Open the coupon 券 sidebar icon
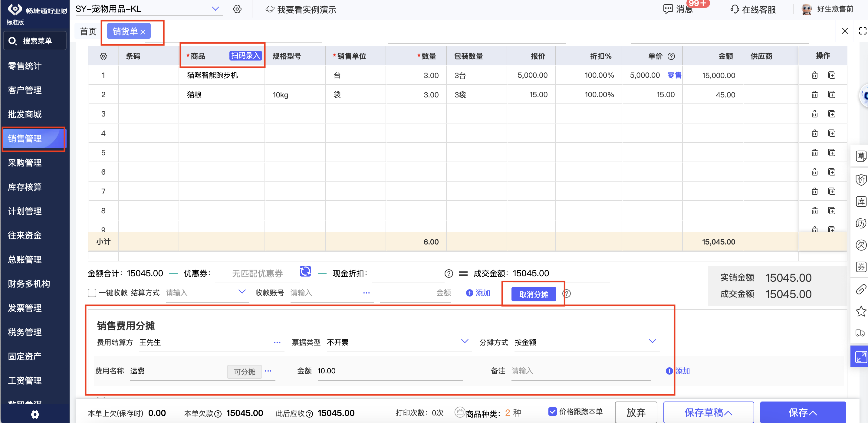Viewport: 868px width, 423px height. coord(861,267)
